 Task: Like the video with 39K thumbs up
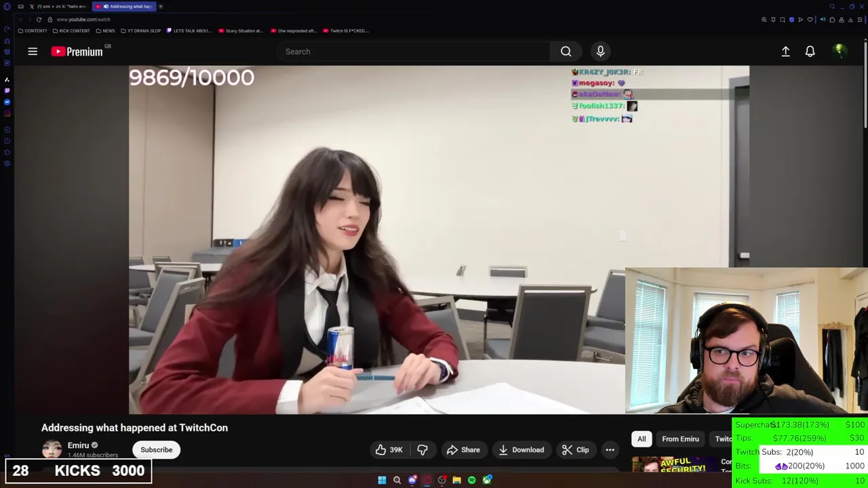tap(389, 450)
